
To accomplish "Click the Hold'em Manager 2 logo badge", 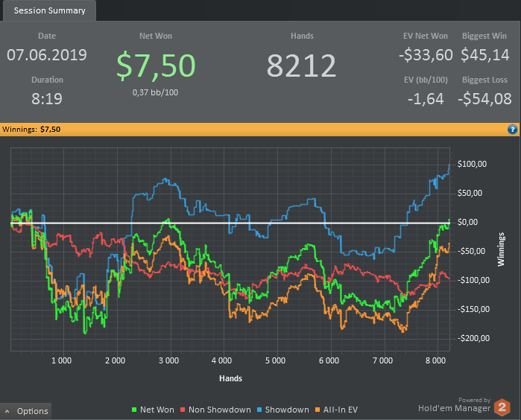I will coord(502,407).
